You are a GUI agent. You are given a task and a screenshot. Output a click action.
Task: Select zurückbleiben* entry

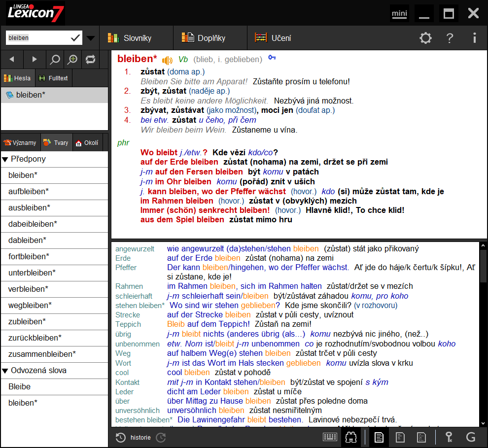[54, 338]
